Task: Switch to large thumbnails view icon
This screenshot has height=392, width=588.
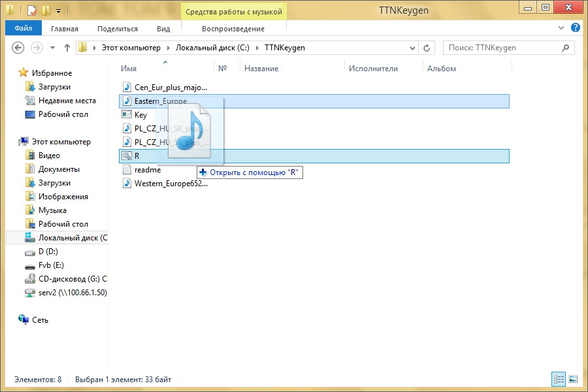Action: coord(573,379)
